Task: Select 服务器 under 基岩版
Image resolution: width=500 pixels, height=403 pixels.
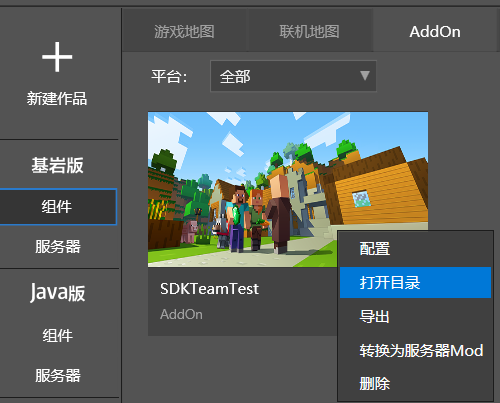Action: click(x=58, y=247)
